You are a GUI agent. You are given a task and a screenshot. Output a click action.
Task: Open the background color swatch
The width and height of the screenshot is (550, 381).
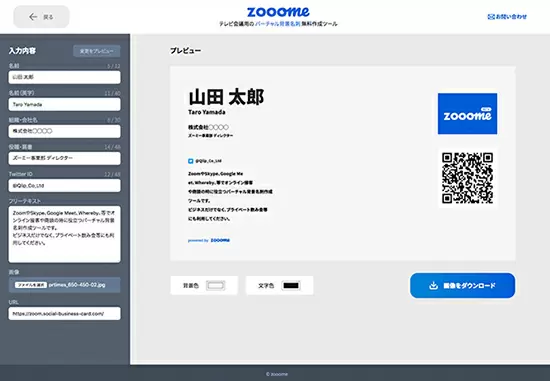[x=215, y=286]
